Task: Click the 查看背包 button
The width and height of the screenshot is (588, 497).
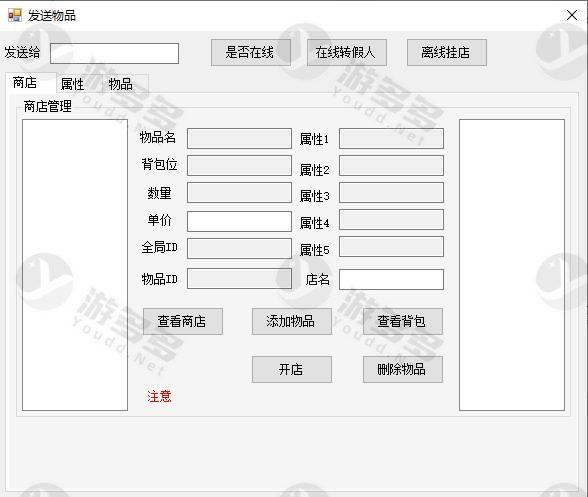Action: point(403,321)
